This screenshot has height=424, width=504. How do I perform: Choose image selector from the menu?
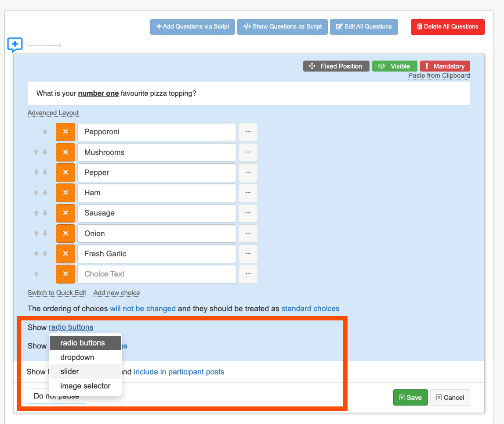click(x=85, y=386)
